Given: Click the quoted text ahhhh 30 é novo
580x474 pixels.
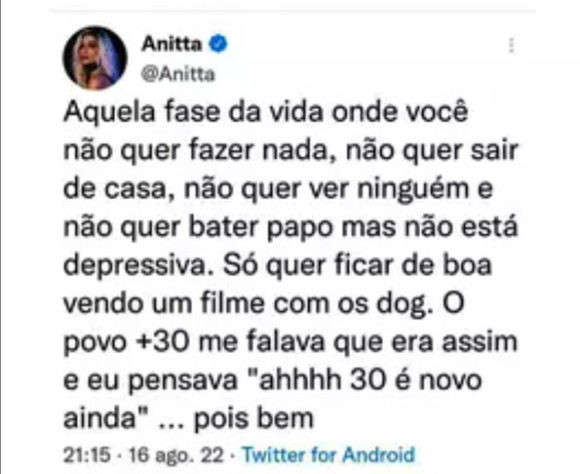Looking at the screenshot, I should coord(366,380).
